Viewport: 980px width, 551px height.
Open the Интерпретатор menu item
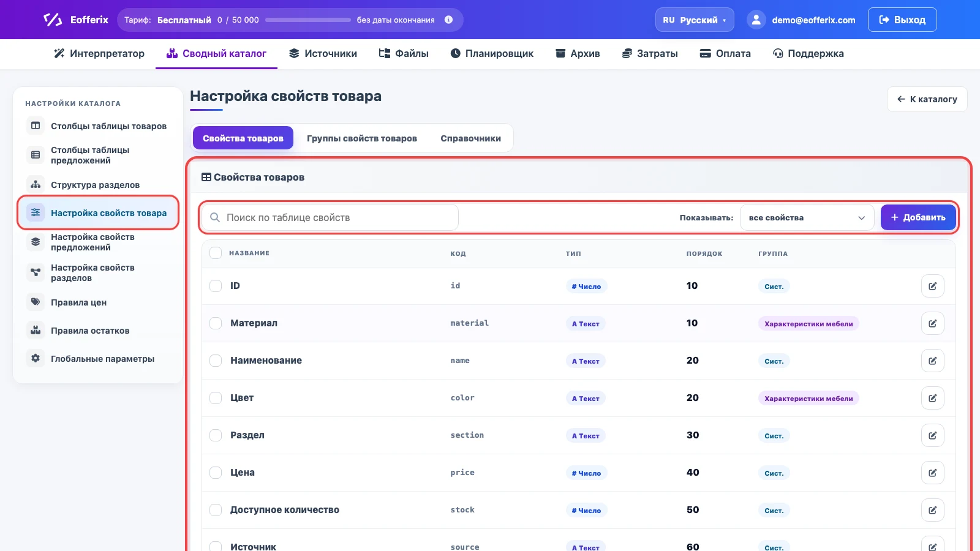(x=99, y=53)
